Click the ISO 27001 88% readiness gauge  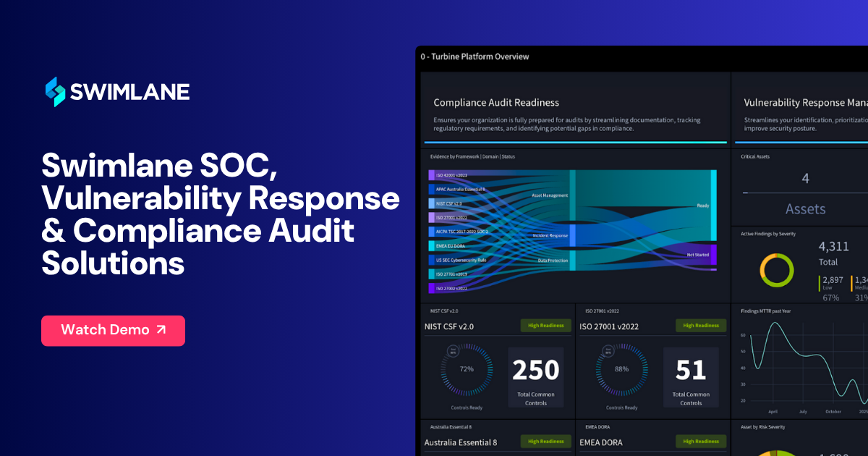[x=621, y=368]
